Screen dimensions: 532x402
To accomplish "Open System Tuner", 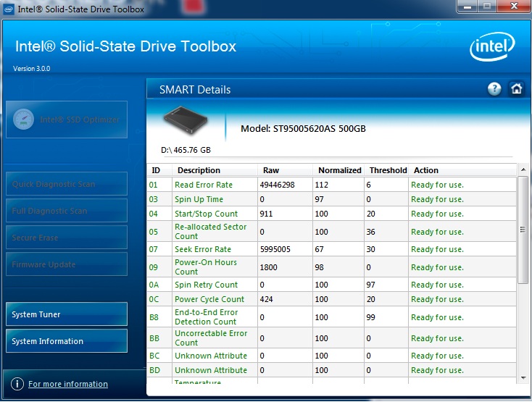I will pos(66,314).
